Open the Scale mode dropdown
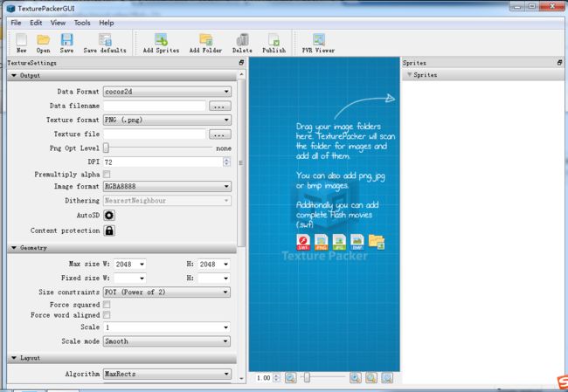Screen dimensions: 568x392 click(x=167, y=341)
